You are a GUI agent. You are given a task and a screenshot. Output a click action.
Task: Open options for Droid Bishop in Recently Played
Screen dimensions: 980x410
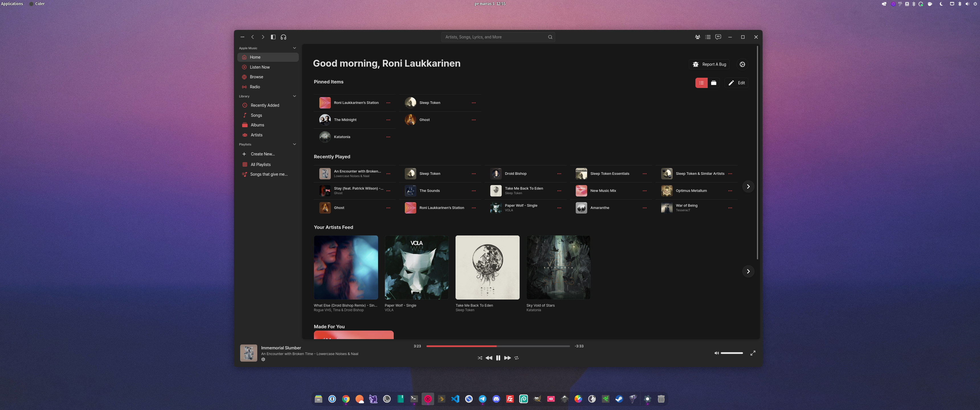pyautogui.click(x=559, y=174)
